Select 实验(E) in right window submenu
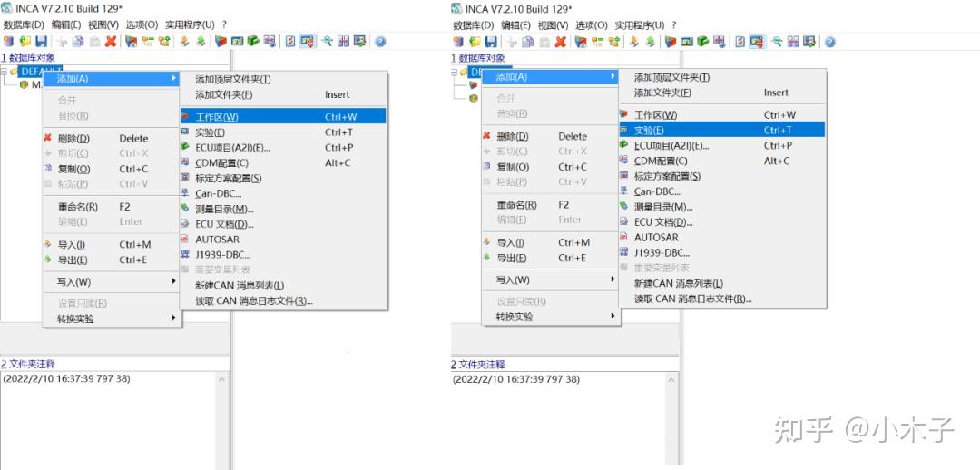 coord(722,130)
